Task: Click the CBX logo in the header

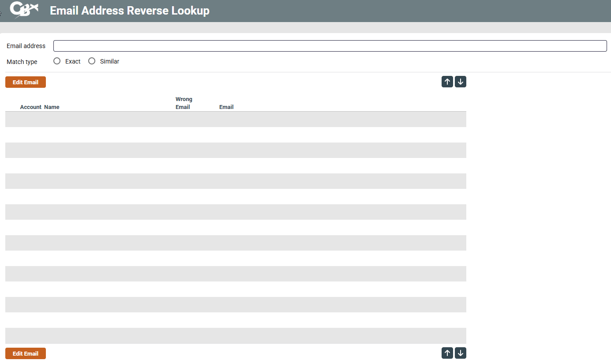Action: [24, 10]
